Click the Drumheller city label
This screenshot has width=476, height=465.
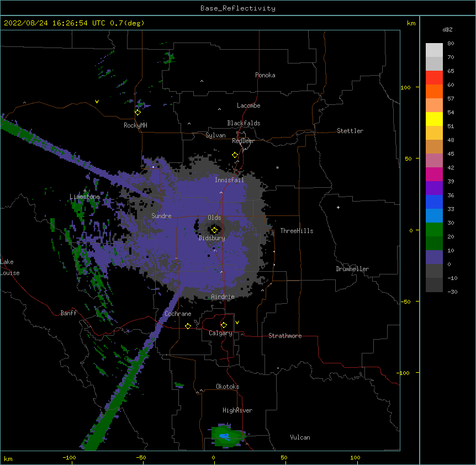click(x=352, y=269)
